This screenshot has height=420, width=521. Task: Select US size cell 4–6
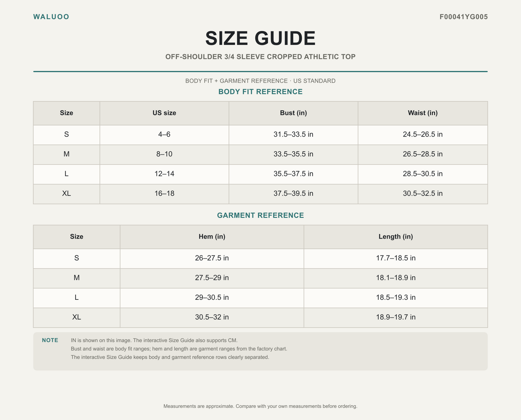click(x=164, y=134)
